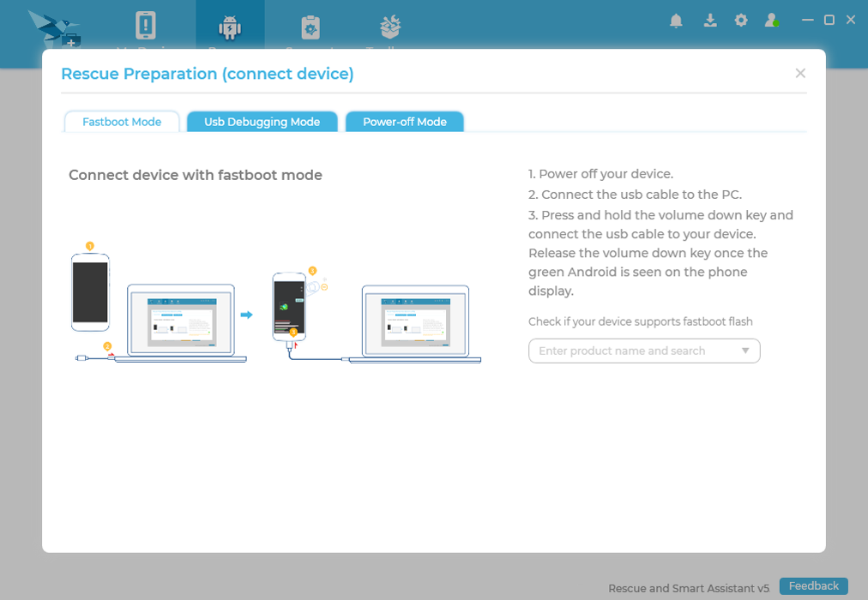Open the signed-in user account icon
868x600 pixels.
(x=771, y=20)
